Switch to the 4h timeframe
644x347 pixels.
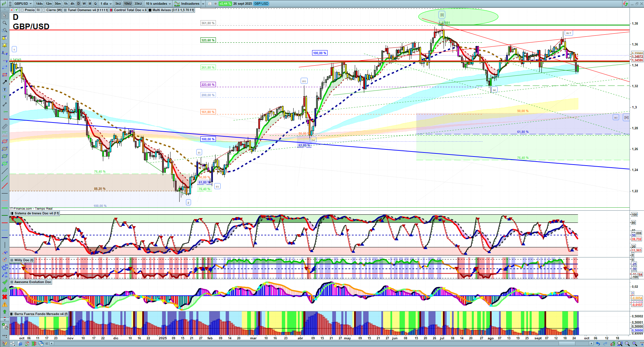click(x=72, y=4)
